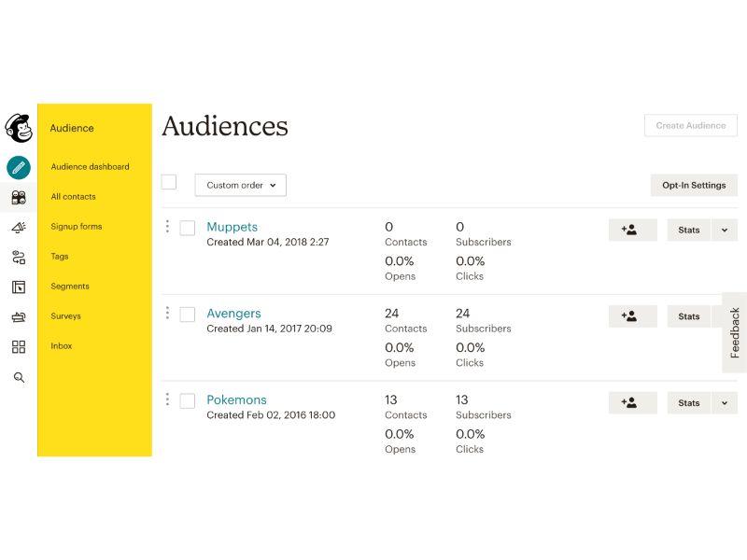Select the Campaigns megaphone icon
This screenshot has height=560, width=747.
[x=17, y=227]
